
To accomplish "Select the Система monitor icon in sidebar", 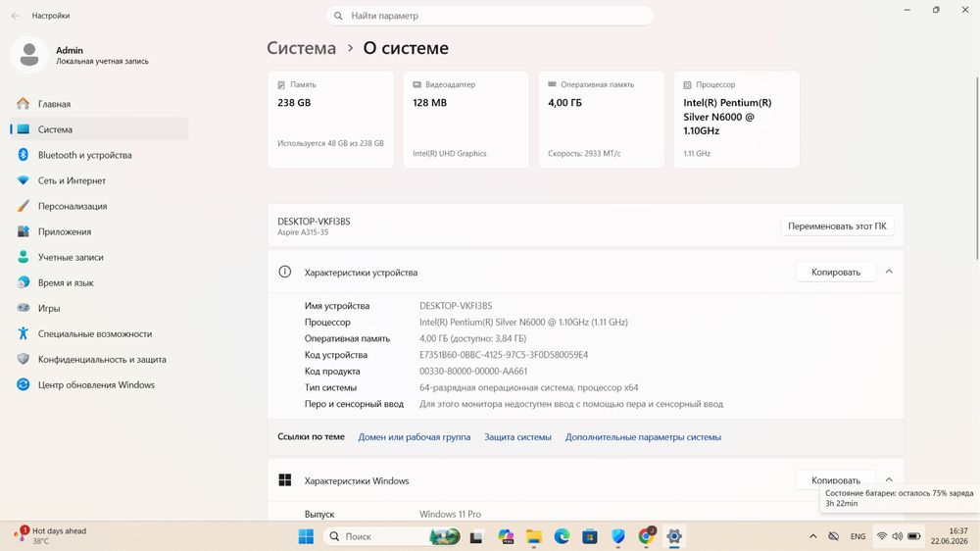I will click(x=24, y=128).
